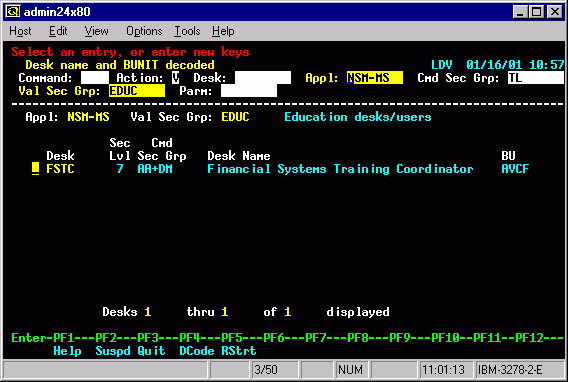The height and width of the screenshot is (382, 568).
Task: Click the admin24x80 title bar app icon
Action: 12,12
